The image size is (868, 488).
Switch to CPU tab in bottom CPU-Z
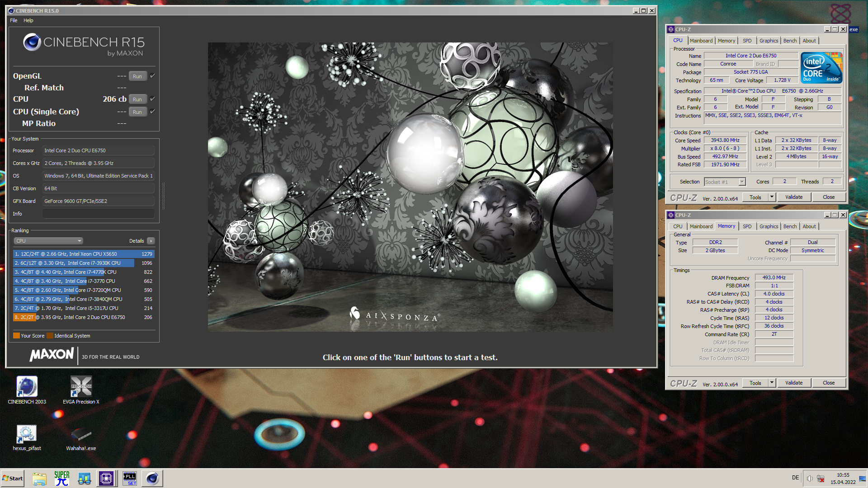[678, 226]
